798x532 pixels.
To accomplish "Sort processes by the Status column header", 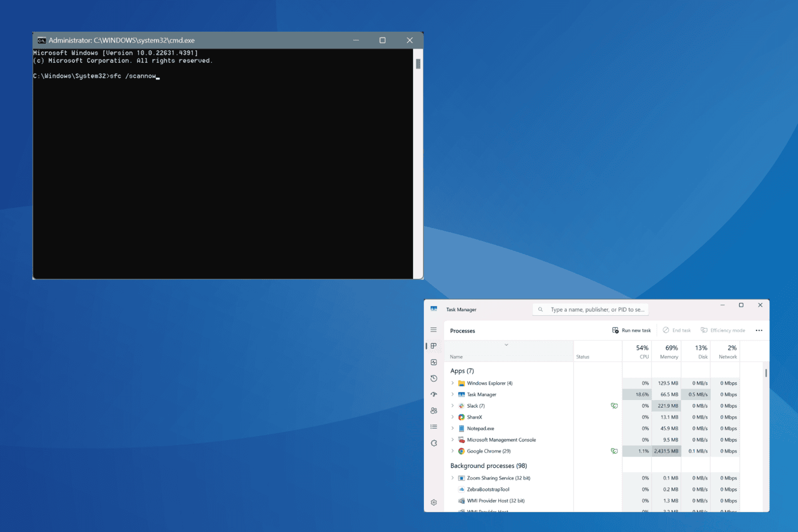I will 598,351.
